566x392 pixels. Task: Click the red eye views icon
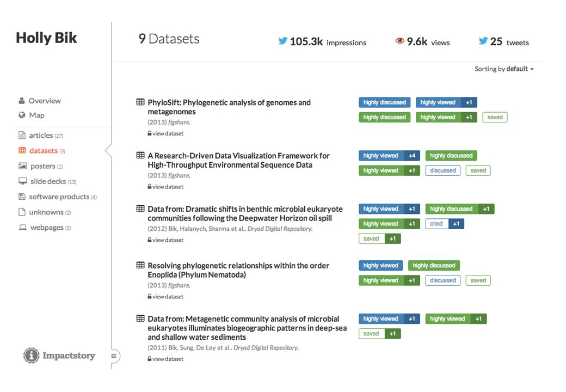[400, 41]
